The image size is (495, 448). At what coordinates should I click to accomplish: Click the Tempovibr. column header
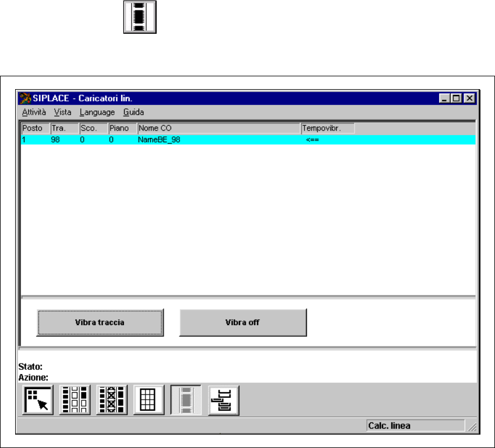328,128
